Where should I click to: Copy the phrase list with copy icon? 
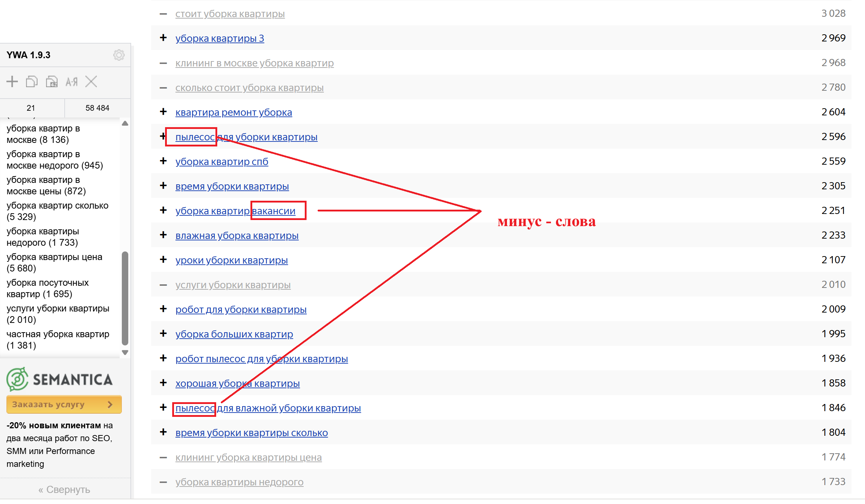point(32,81)
